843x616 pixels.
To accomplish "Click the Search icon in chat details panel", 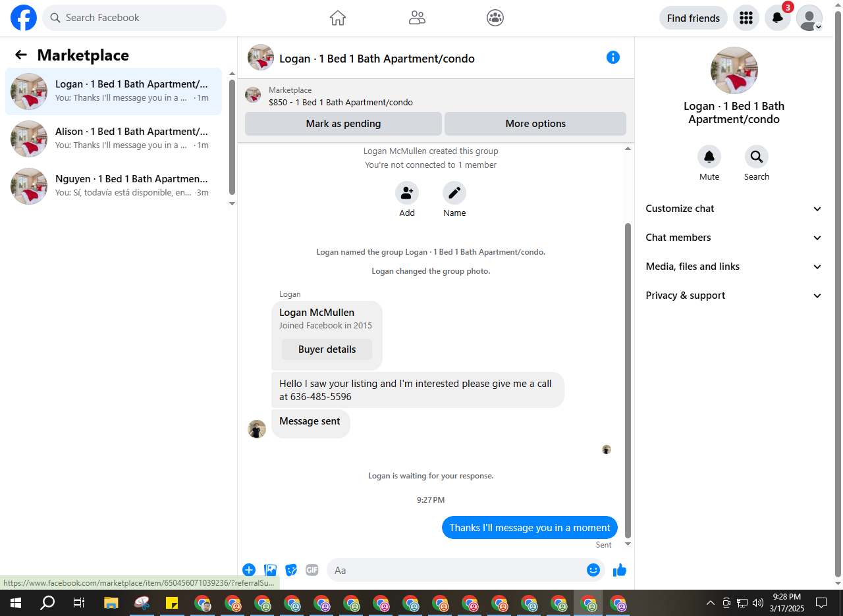I will pos(757,157).
